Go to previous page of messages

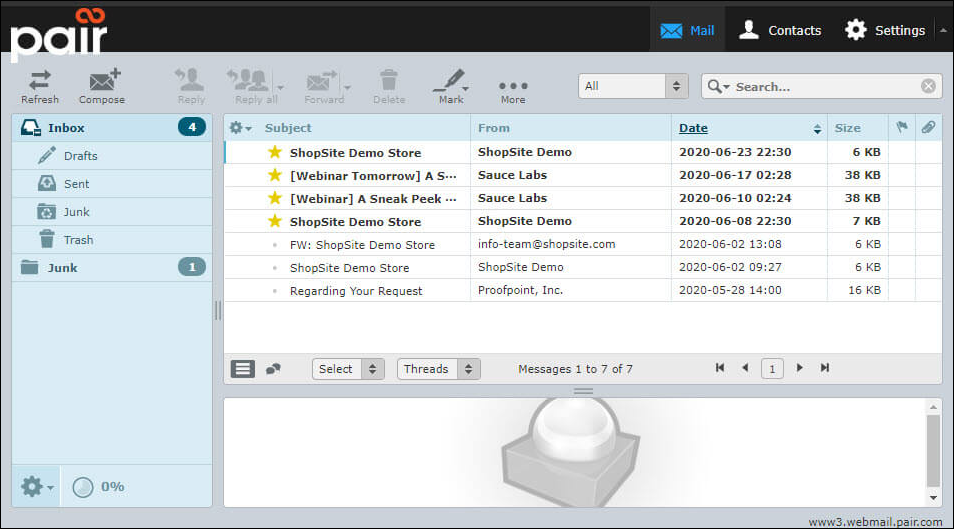[x=745, y=368]
